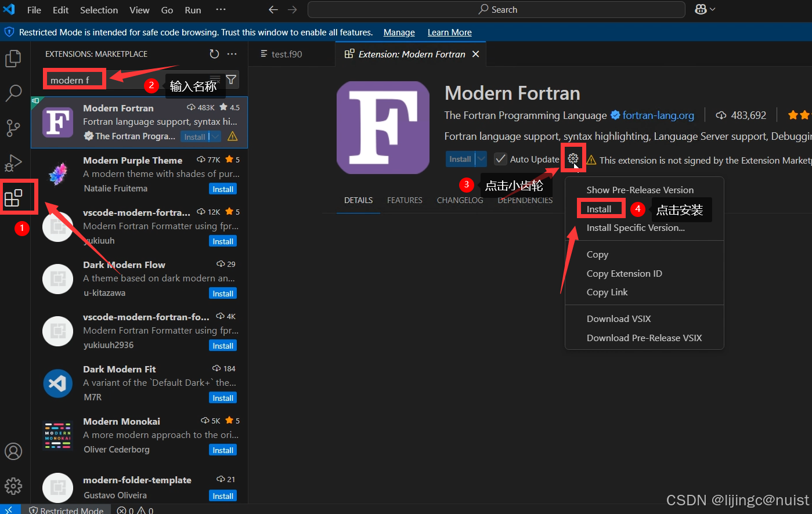Click the Manage link in restricted banner
Screen dimensions: 812x514
399,32
